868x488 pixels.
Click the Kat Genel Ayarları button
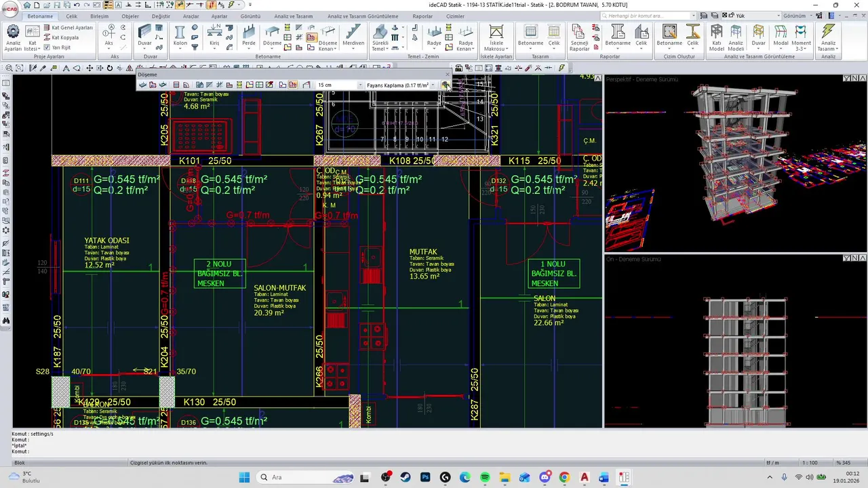tap(68, 28)
